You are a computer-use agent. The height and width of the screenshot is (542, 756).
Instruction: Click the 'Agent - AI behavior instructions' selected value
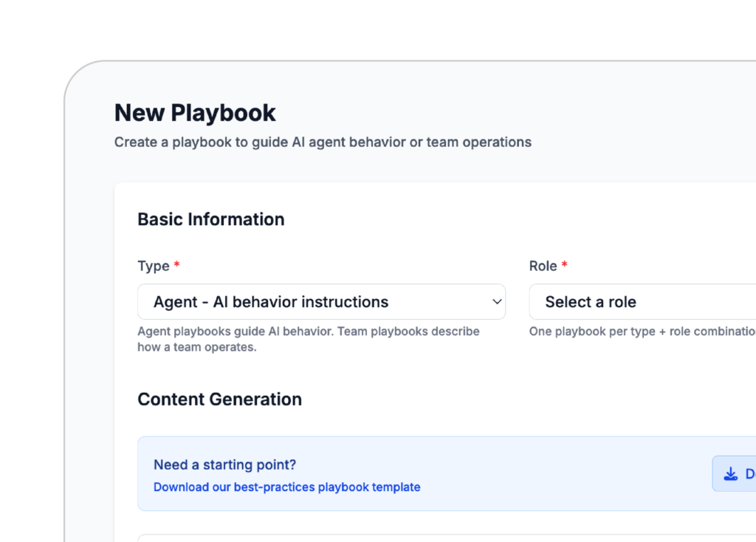click(x=270, y=302)
